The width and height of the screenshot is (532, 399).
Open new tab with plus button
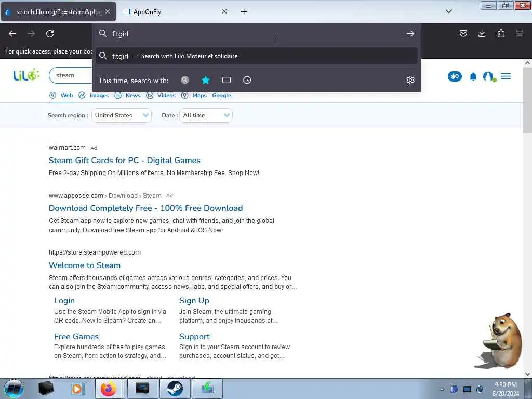pyautogui.click(x=244, y=12)
